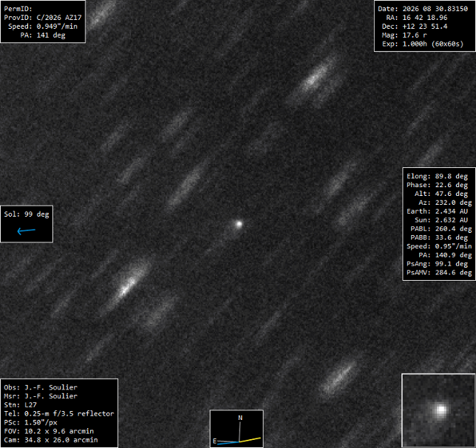Click the 'Az: 232.0 deg' row
Image resolution: width=476 pixels, height=448 pixels.
click(x=445, y=203)
